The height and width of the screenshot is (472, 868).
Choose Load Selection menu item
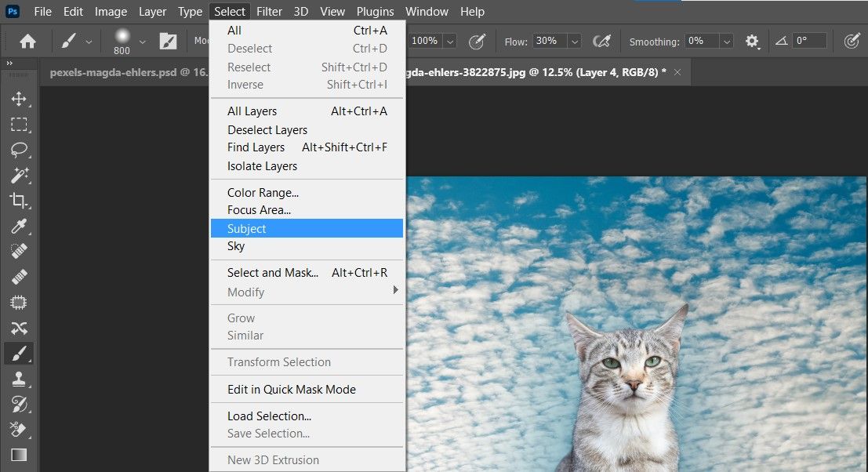[307, 416]
